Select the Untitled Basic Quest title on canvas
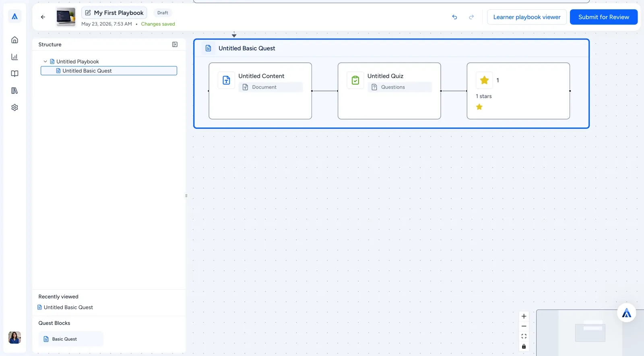 (247, 48)
